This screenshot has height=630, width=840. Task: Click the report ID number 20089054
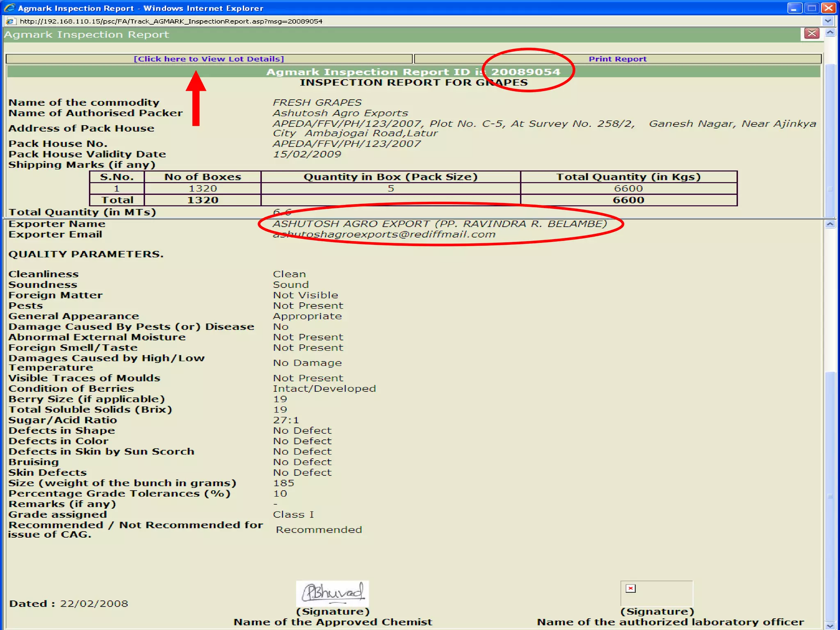click(x=525, y=72)
